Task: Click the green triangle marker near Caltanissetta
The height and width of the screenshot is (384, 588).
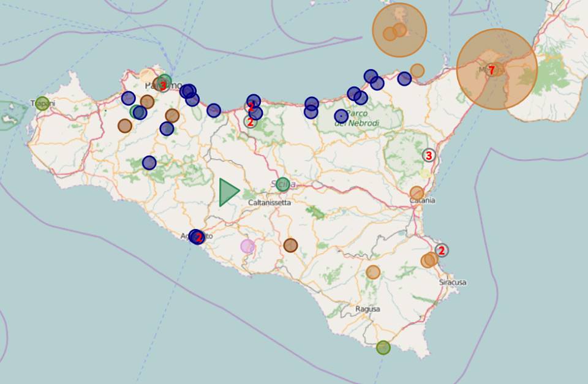Action: point(228,192)
